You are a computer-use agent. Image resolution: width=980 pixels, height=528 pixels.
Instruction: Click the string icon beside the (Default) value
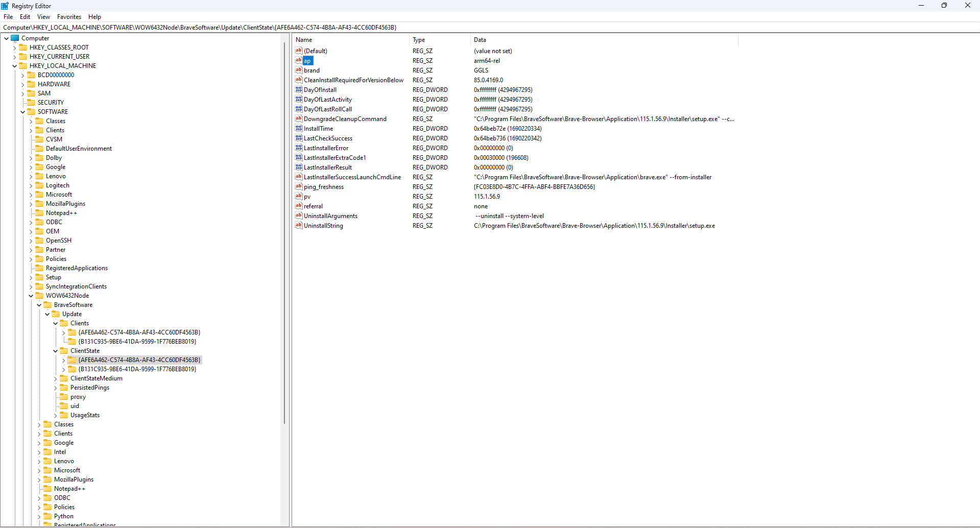pos(299,51)
